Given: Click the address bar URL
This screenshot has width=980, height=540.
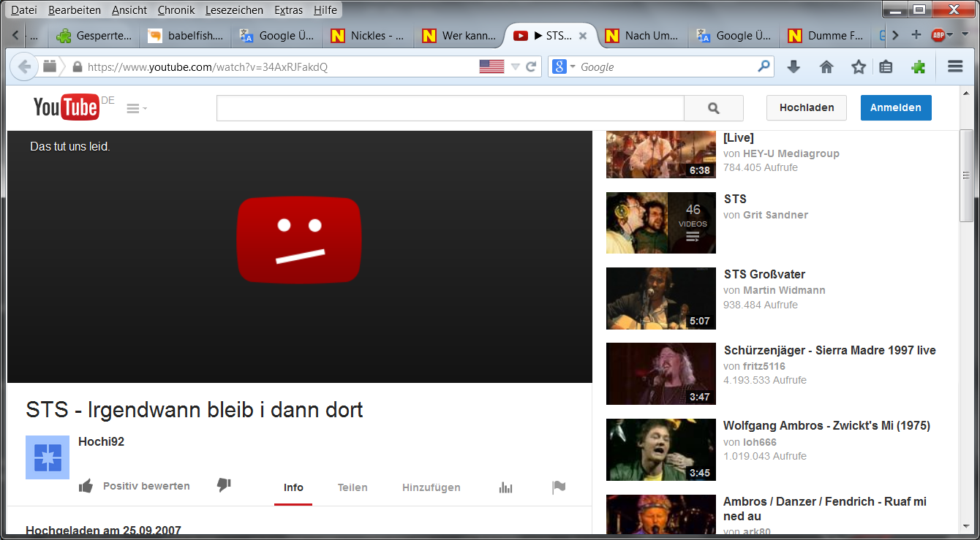Looking at the screenshot, I should (208, 67).
